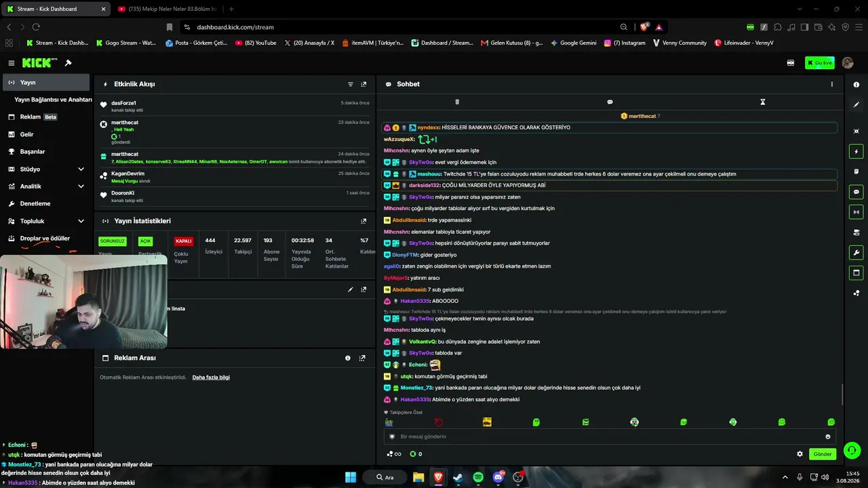Click the KCK icon next to Go live
Image resolution: width=868 pixels, height=488 pixels.
(x=791, y=63)
